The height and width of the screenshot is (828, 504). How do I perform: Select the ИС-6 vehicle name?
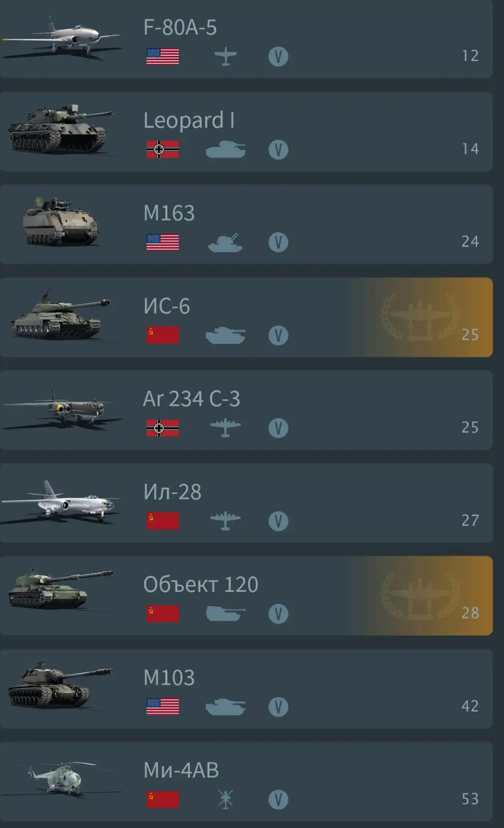(167, 306)
